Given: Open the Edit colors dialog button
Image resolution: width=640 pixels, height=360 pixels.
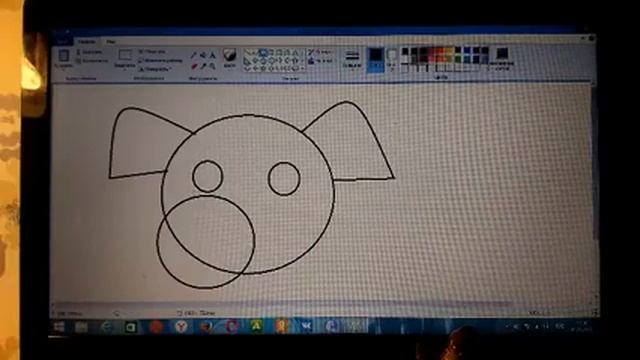Looking at the screenshot, I should coord(502,58).
